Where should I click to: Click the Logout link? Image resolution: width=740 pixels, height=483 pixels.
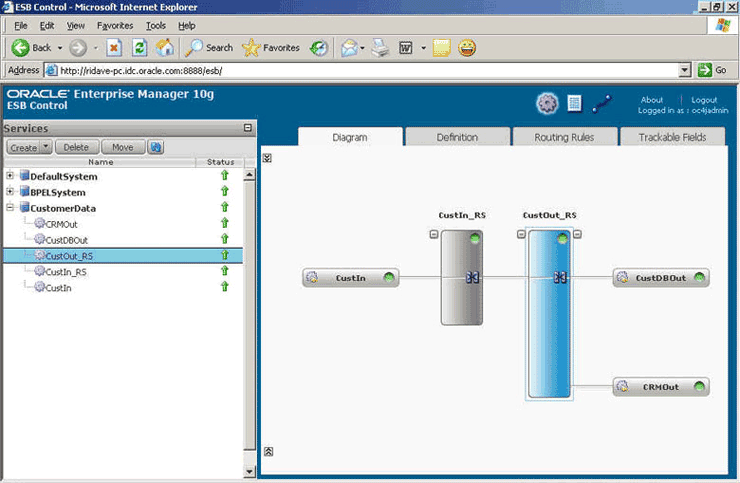(x=704, y=100)
